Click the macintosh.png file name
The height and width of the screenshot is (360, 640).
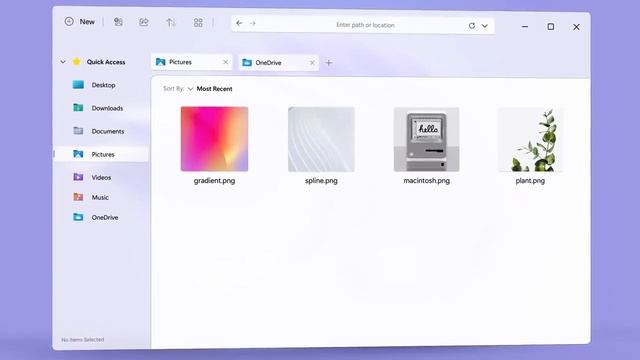coord(427,180)
